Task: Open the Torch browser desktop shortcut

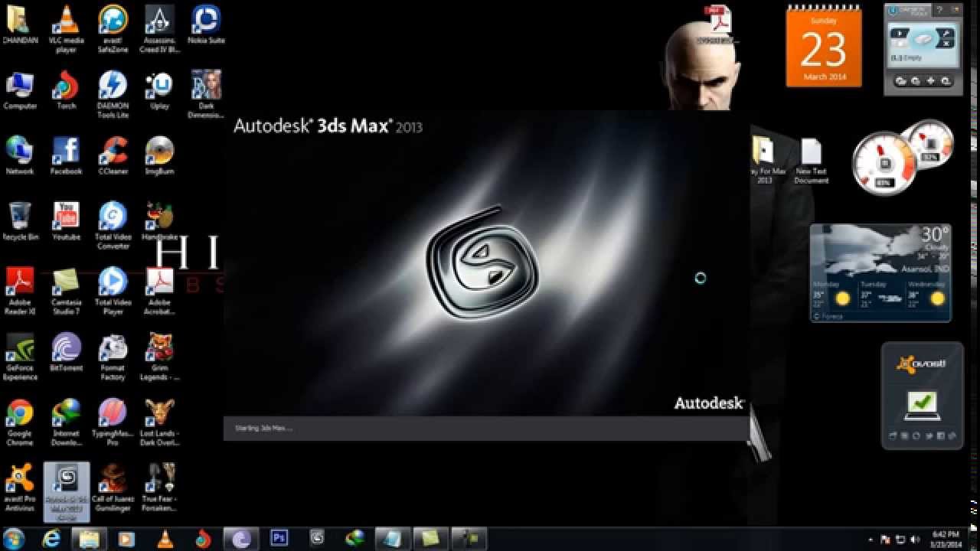Action: (67, 90)
